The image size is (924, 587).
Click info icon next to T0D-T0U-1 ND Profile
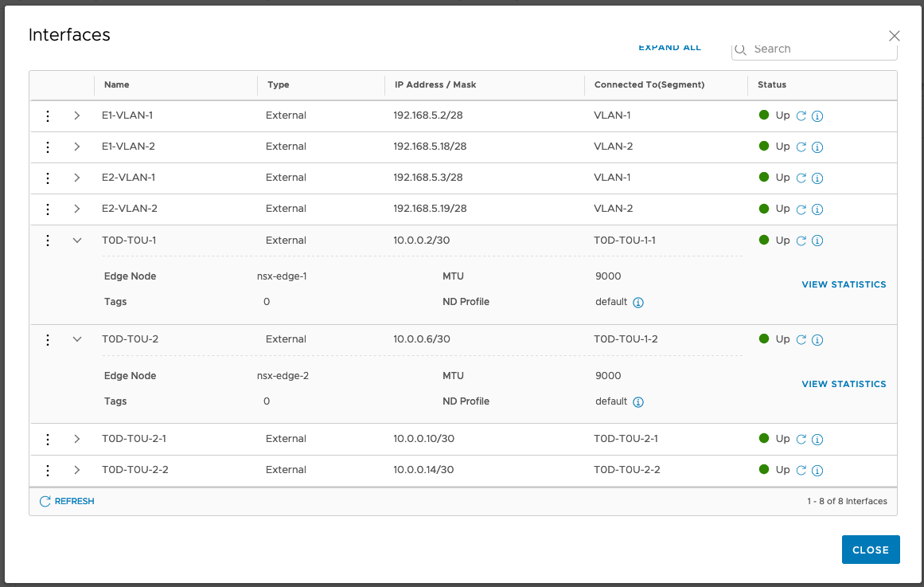tap(638, 303)
